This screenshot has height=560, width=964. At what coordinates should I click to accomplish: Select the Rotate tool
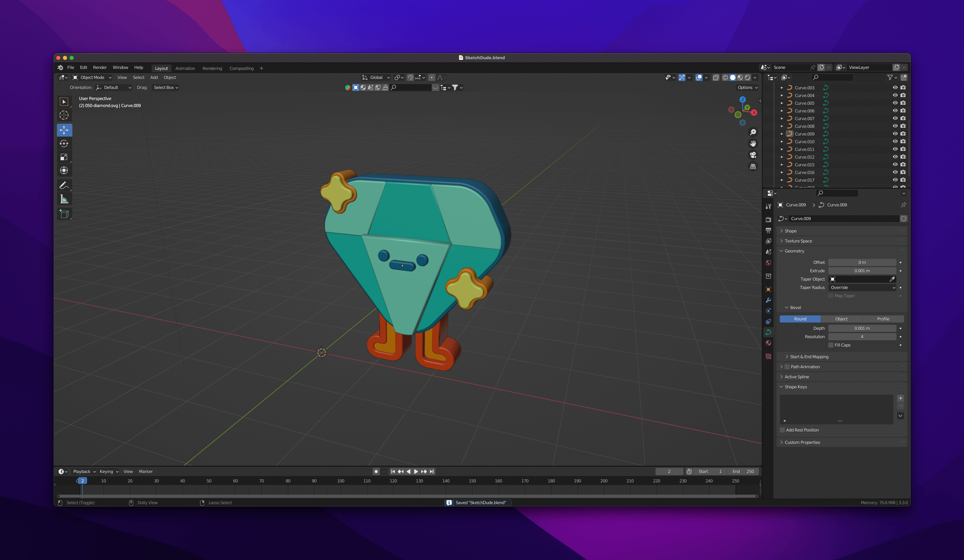(64, 143)
